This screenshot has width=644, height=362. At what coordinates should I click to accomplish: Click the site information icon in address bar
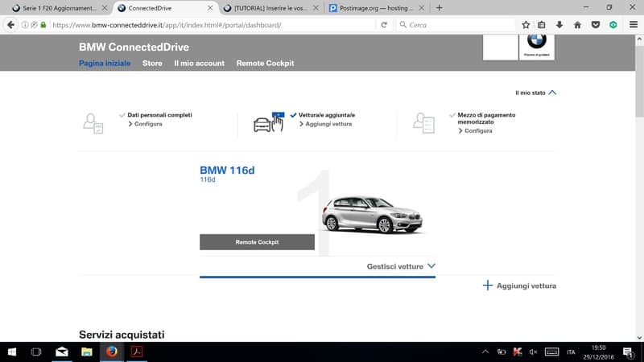point(25,25)
